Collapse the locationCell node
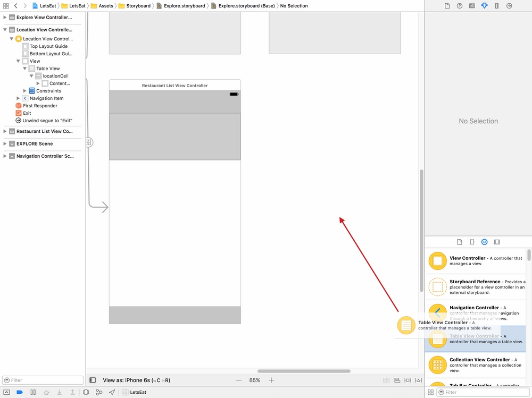532x398 pixels. pos(31,76)
